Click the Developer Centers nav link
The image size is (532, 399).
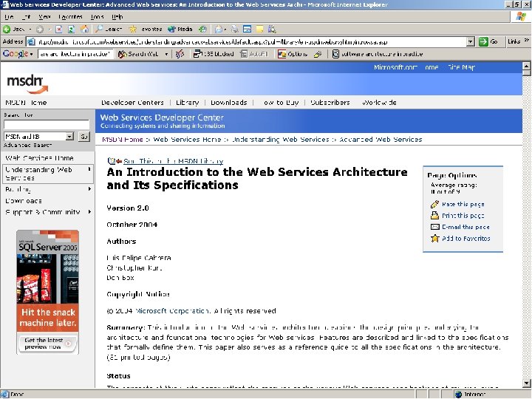point(132,103)
